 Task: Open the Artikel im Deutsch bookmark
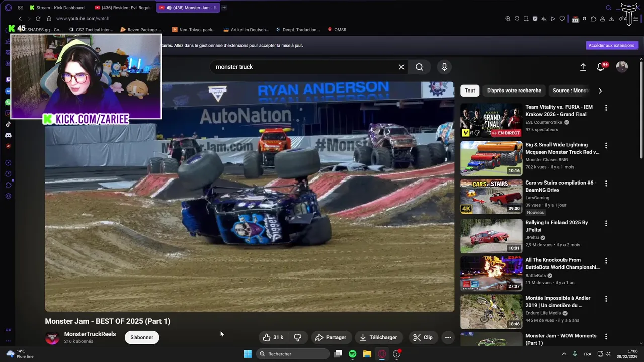247,30
